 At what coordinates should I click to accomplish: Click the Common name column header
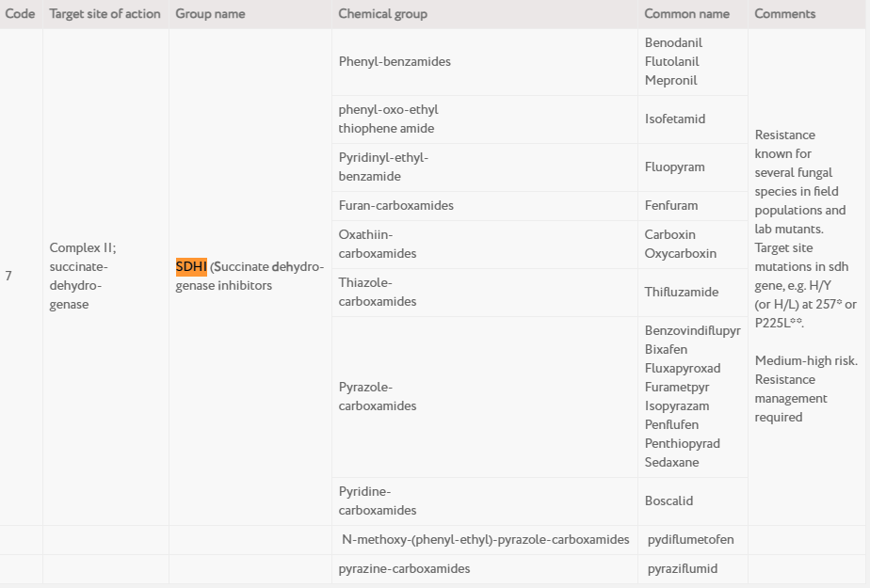[x=686, y=14]
